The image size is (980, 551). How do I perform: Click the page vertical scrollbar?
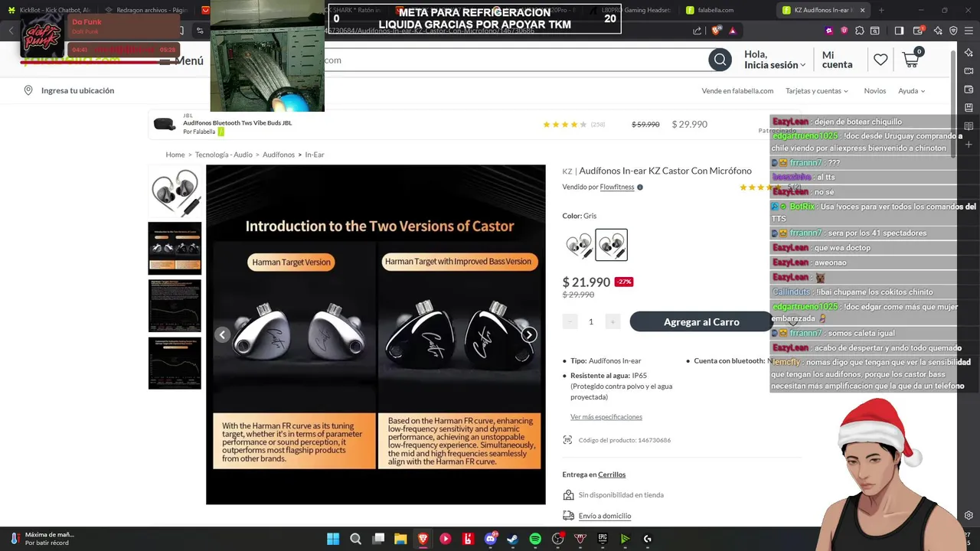(x=952, y=103)
